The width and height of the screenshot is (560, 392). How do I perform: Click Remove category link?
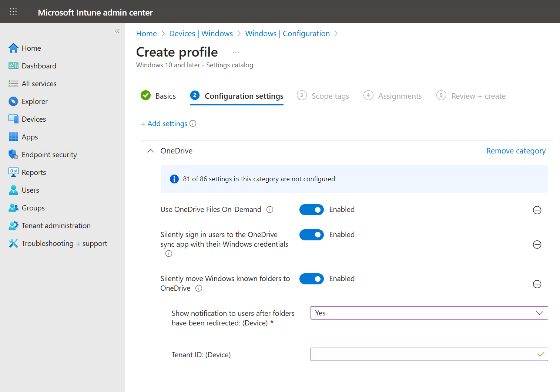516,151
